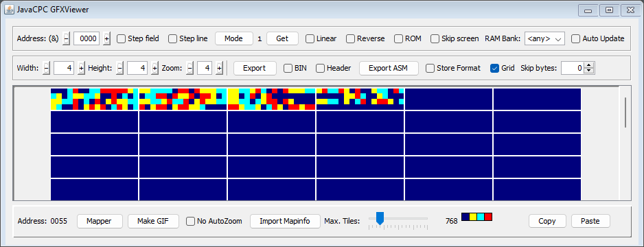Viewport: 644px width, 247px height.
Task: Increase Height with the plus button
Action: click(x=155, y=68)
